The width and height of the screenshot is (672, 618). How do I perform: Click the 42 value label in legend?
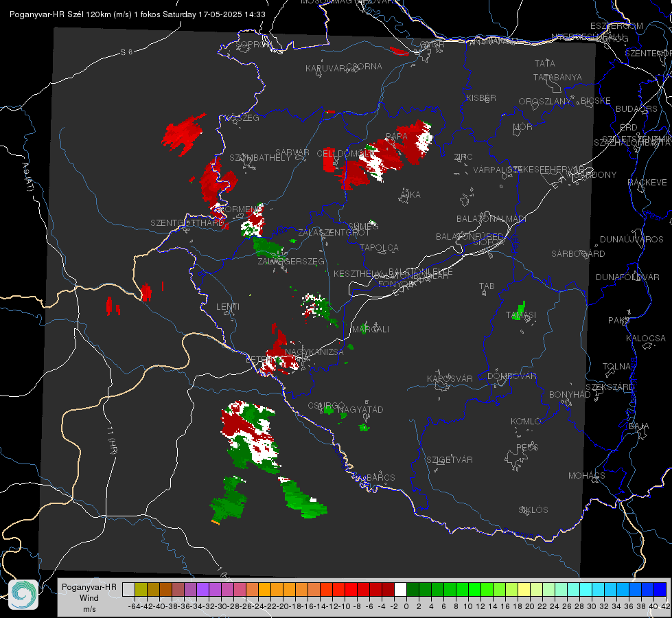(665, 606)
